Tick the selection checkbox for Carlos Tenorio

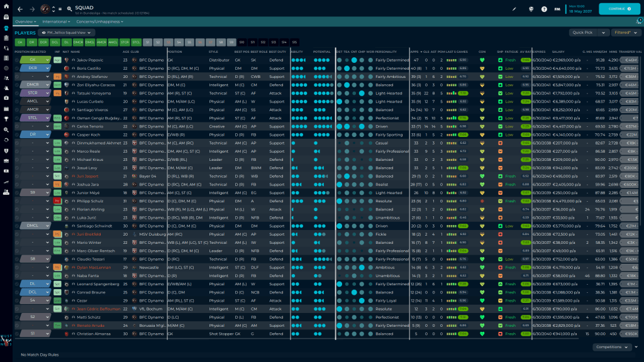point(17,126)
